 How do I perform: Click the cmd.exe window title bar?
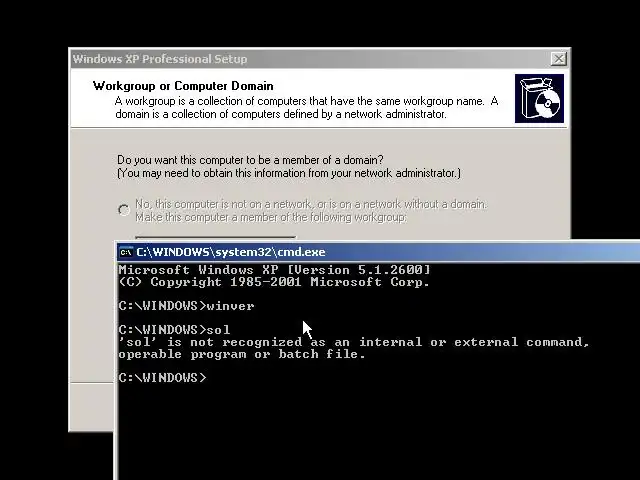pos(378,252)
